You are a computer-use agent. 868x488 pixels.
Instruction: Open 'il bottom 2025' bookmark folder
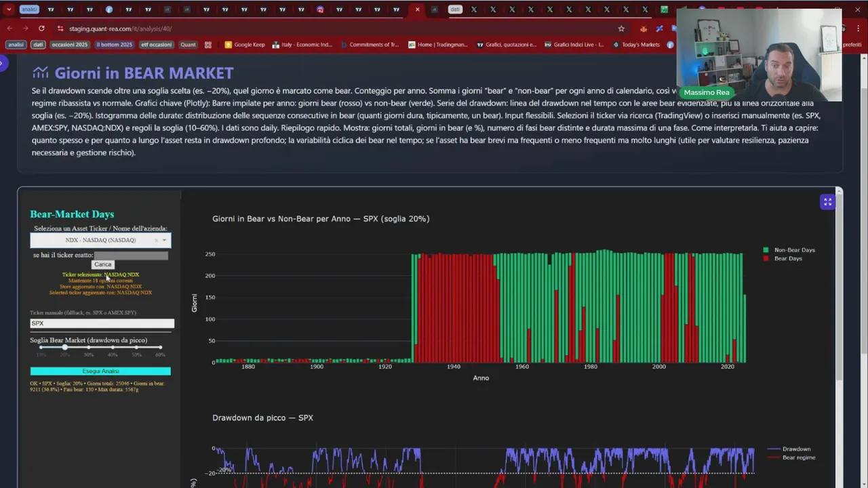click(115, 45)
